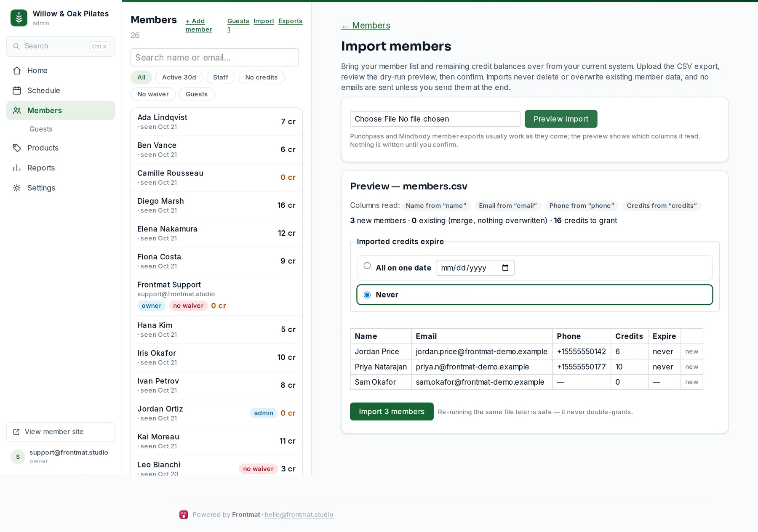Filter list by Guests chip
The image size is (758, 532).
coord(197,94)
